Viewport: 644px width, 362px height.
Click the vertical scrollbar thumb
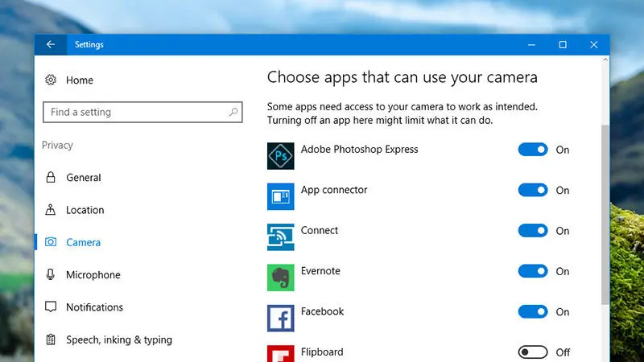(x=605, y=214)
